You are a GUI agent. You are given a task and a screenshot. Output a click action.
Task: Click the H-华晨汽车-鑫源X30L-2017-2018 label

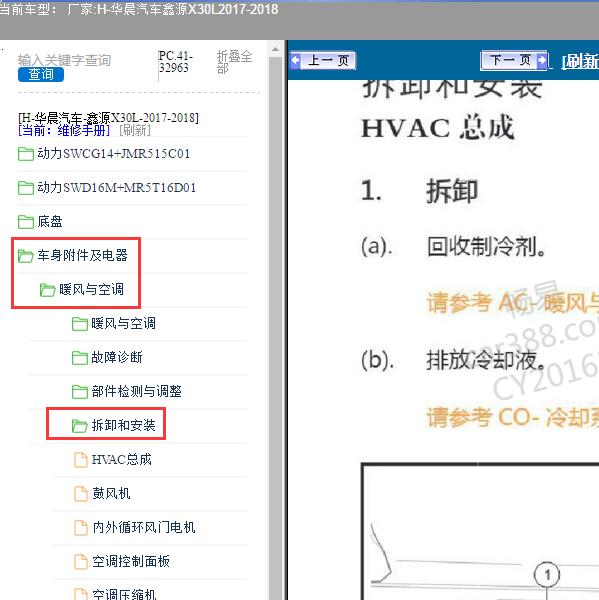point(108,117)
